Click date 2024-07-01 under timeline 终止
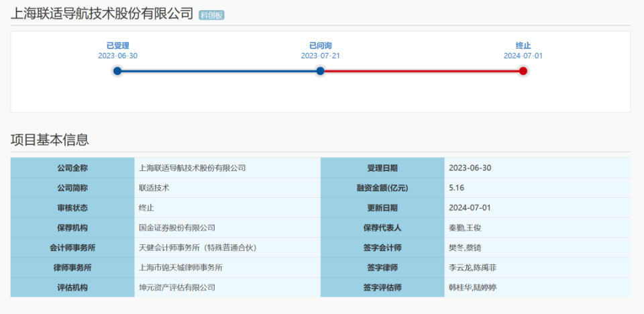This screenshot has width=644, height=314. [x=523, y=56]
